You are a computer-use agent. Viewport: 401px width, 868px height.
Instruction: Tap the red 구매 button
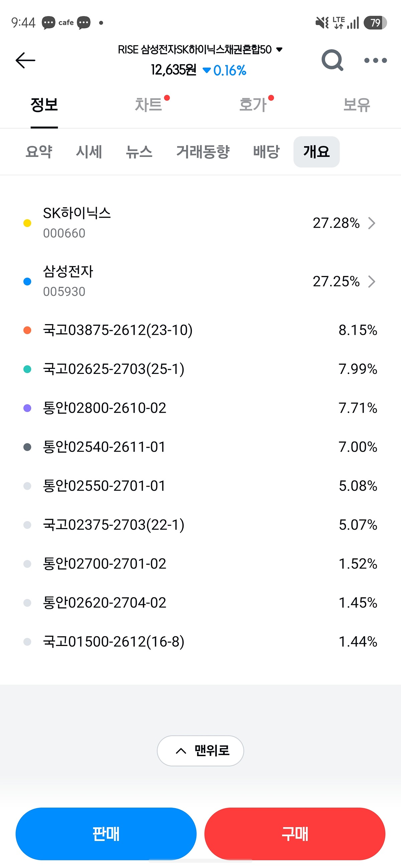coord(295,834)
